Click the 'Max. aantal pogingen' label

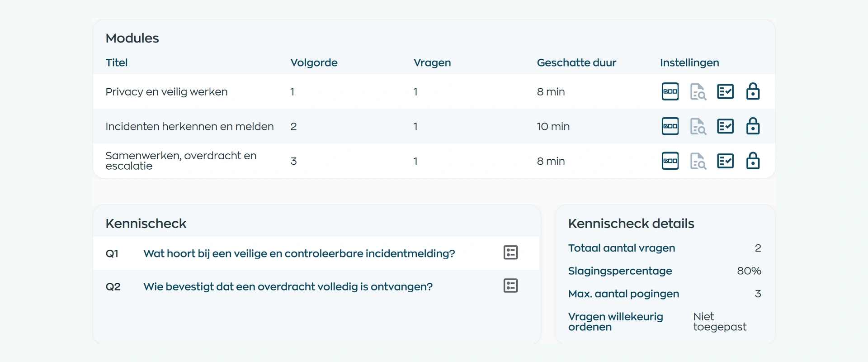623,294
